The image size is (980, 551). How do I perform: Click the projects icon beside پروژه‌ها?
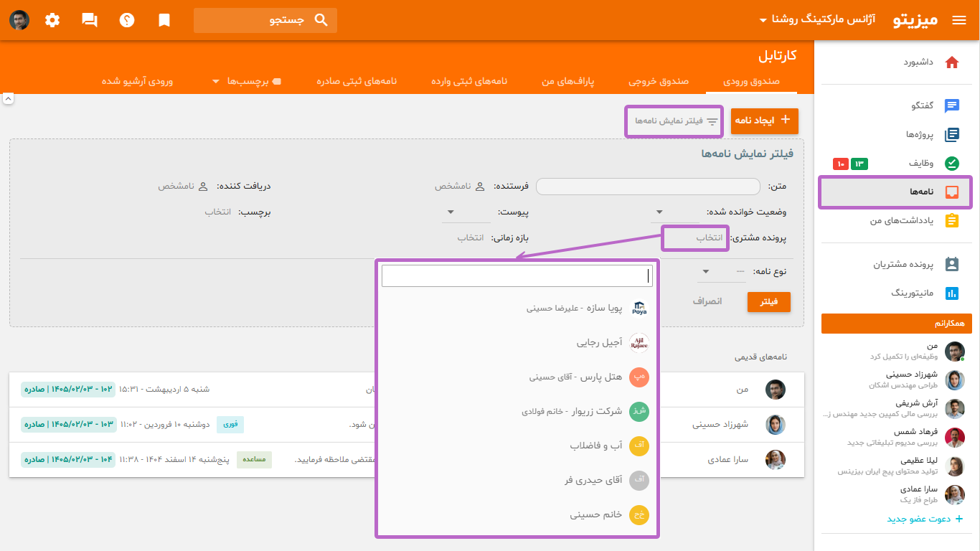(952, 135)
